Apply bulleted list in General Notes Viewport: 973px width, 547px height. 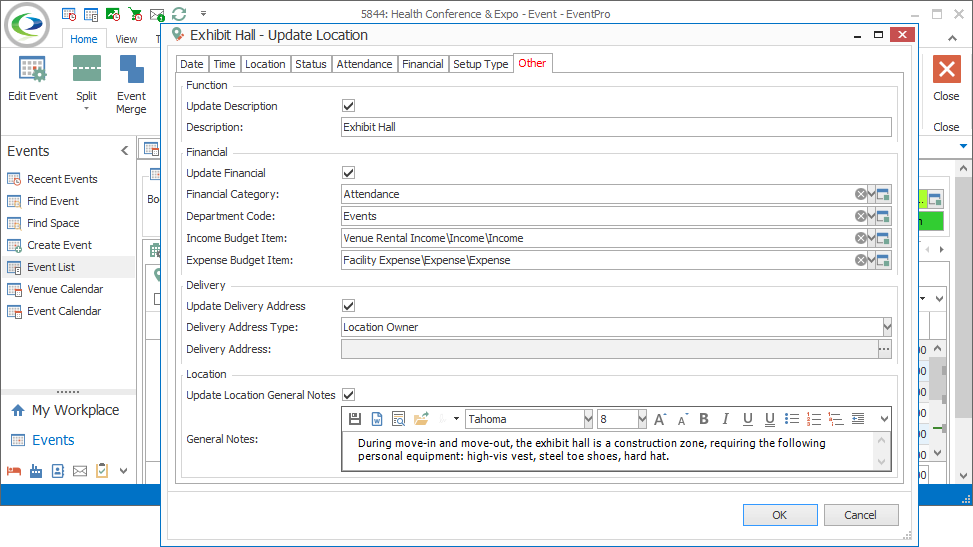792,419
